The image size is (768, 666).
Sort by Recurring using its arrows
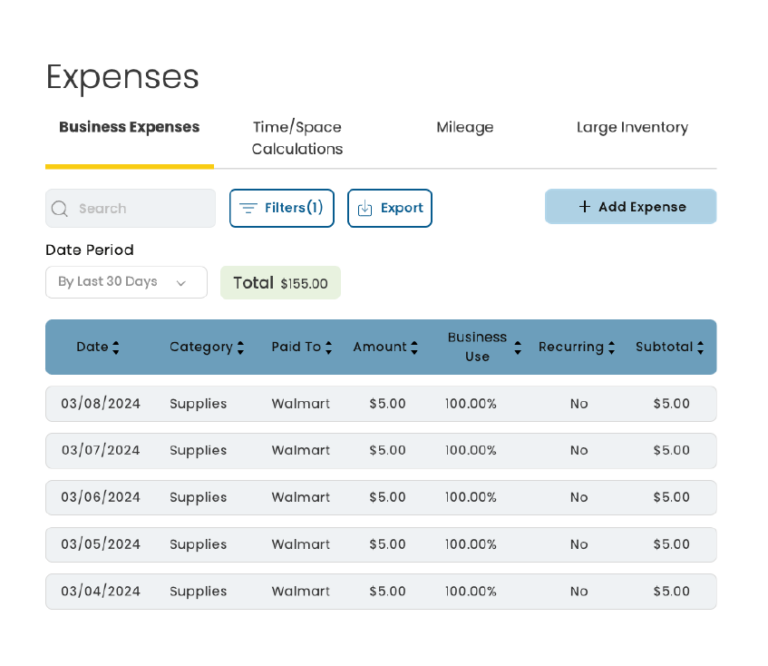click(x=611, y=347)
